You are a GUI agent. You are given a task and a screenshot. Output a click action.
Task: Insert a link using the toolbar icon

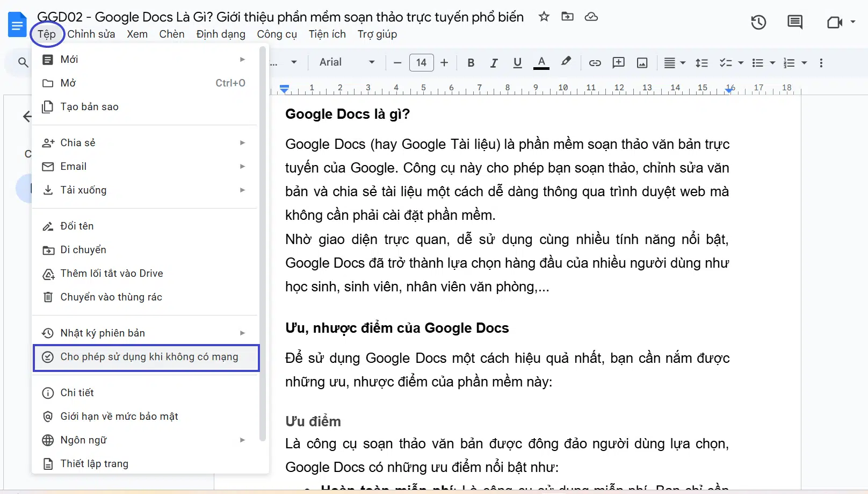[x=595, y=63]
